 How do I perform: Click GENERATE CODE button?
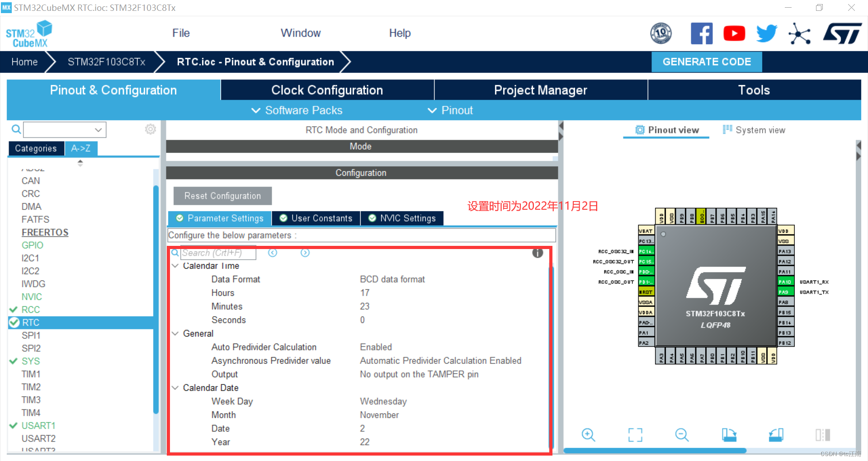click(x=707, y=62)
